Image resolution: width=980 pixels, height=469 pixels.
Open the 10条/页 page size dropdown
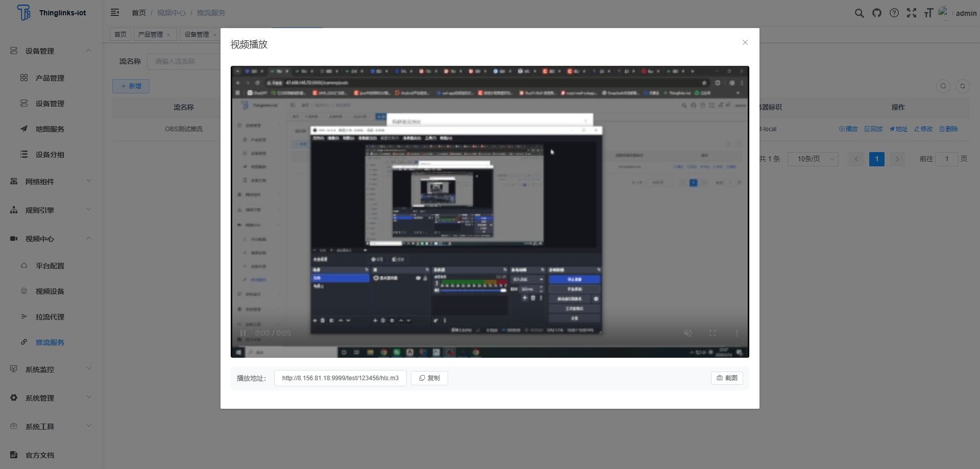click(x=813, y=159)
